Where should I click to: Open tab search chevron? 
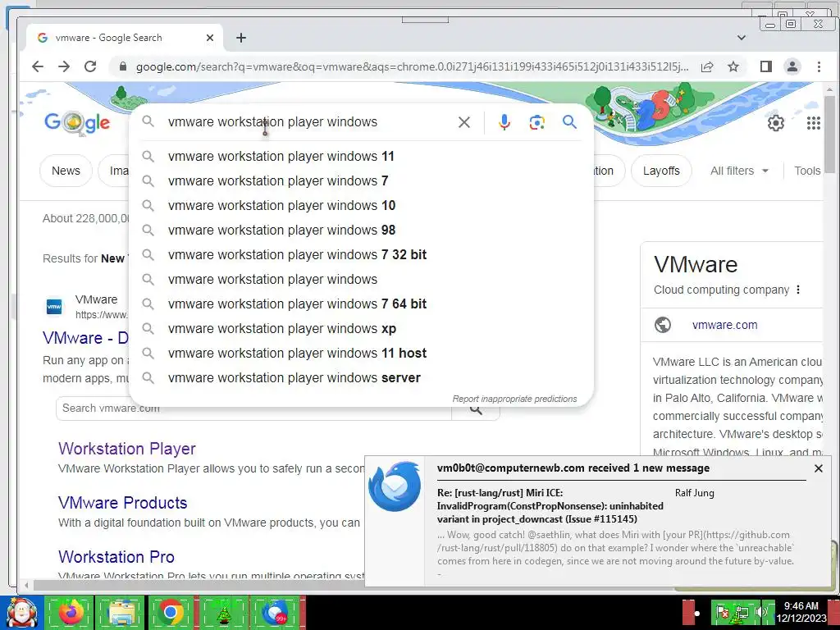(742, 38)
